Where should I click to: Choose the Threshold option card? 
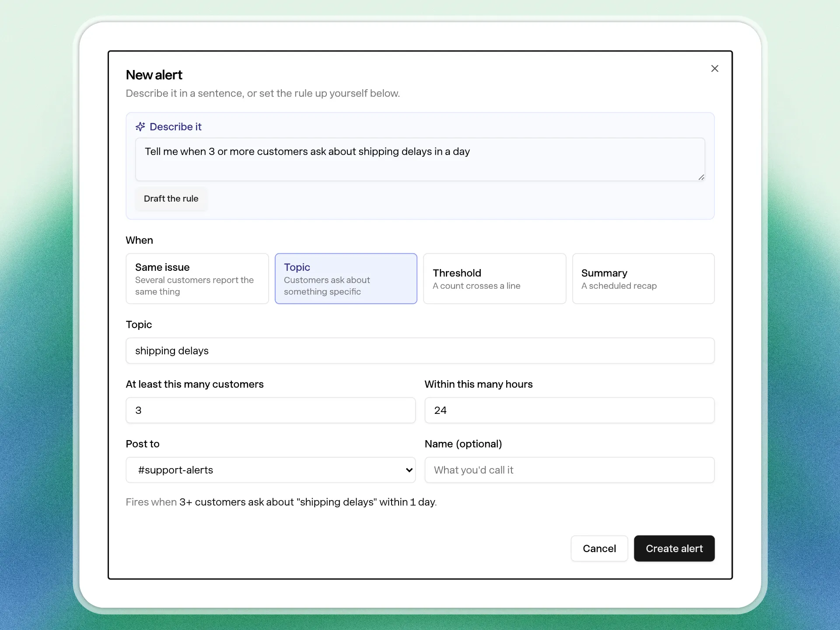point(495,279)
